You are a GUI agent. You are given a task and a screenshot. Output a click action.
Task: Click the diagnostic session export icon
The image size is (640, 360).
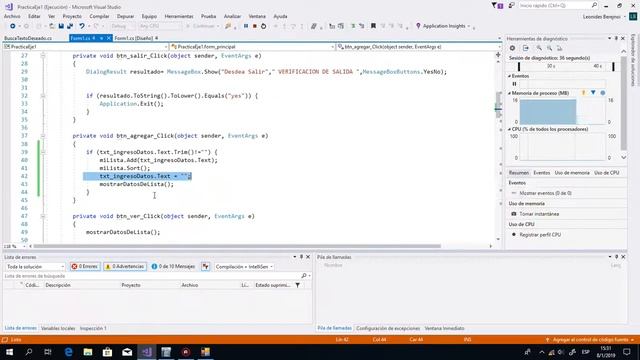coord(526,48)
